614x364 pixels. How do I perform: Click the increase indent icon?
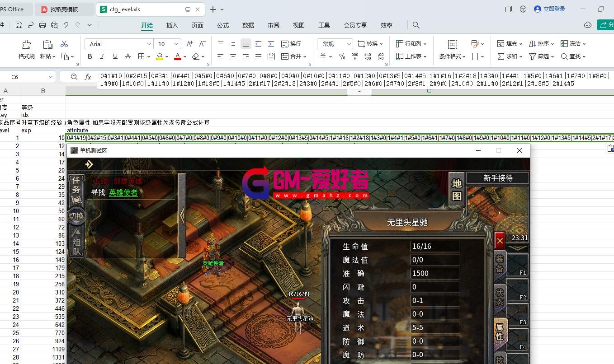271,44
